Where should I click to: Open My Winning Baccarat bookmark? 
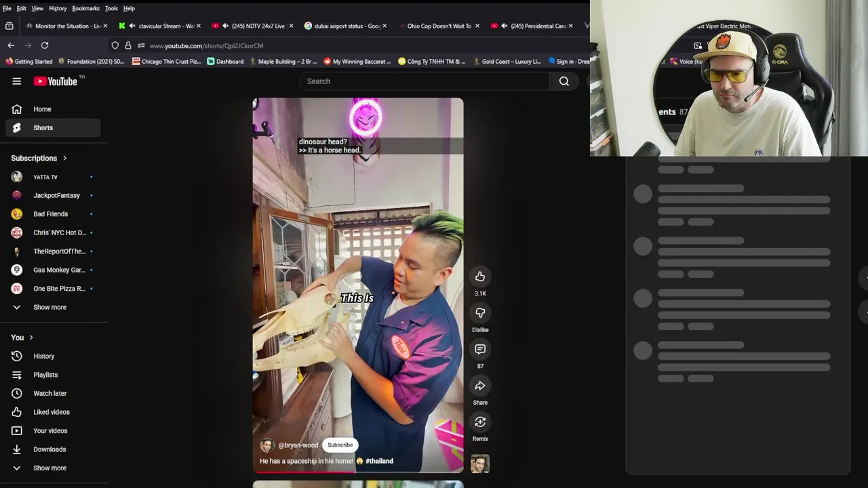tap(357, 62)
